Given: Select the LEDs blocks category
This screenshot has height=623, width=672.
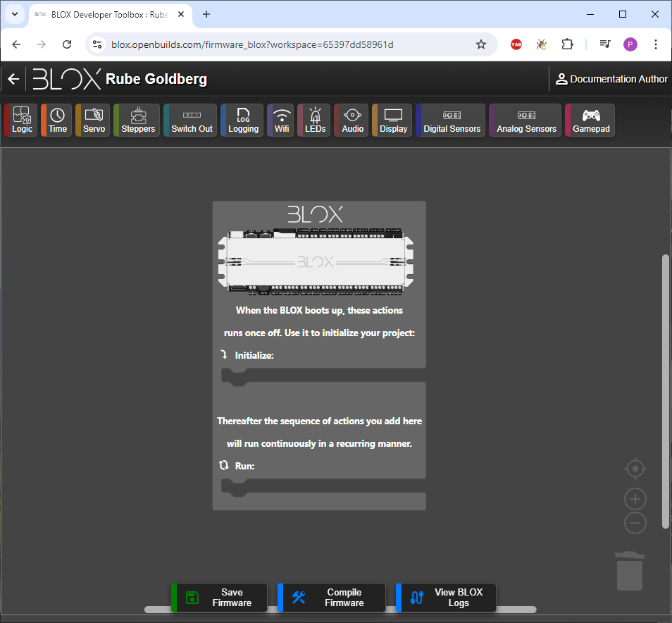Looking at the screenshot, I should click(x=315, y=120).
